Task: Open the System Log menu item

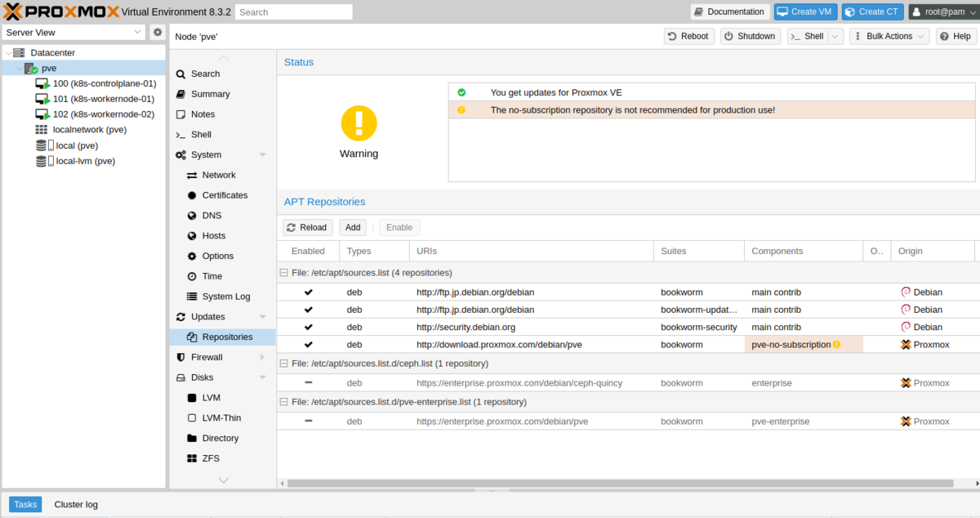Action: pos(223,297)
